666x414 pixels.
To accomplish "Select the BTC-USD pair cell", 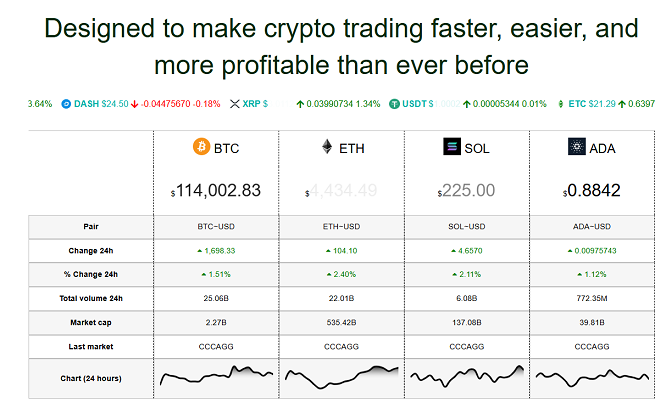I will point(215,226).
